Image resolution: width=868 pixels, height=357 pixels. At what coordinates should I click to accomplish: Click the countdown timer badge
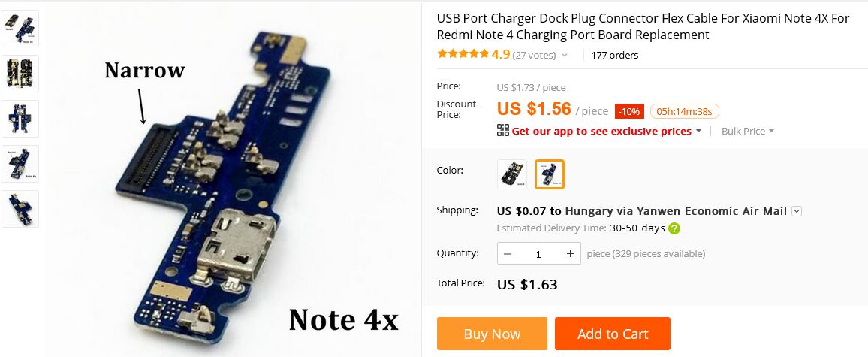(x=684, y=111)
